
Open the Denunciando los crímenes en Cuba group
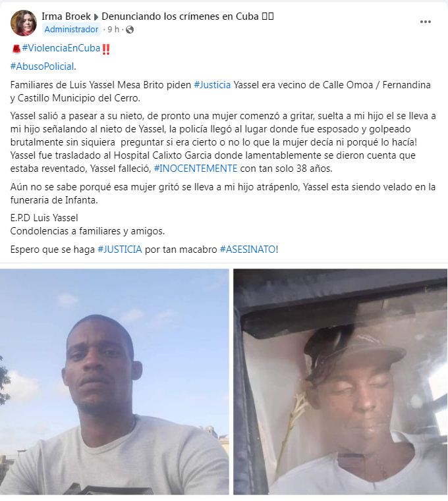[180, 16]
